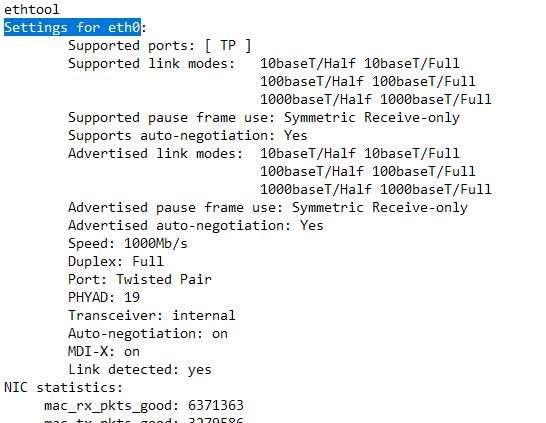Click the 'Supported link modes:' label
Image resolution: width=546 pixels, height=423 pixels.
pos(151,63)
